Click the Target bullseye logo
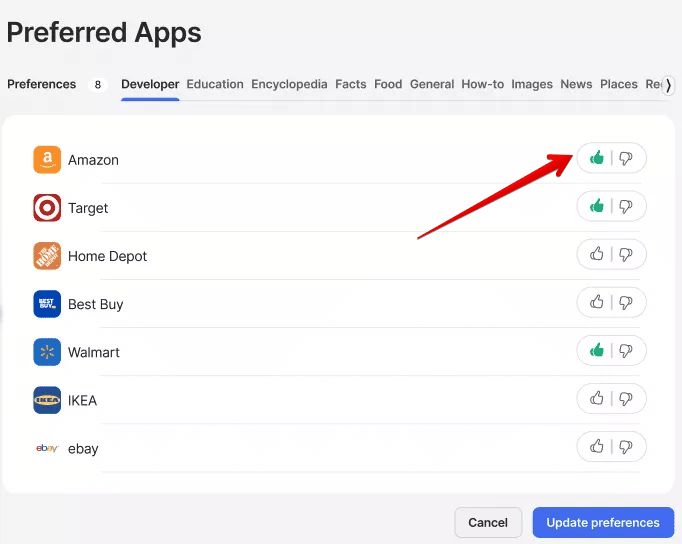Screen dimensions: 682x544 (x=47, y=208)
